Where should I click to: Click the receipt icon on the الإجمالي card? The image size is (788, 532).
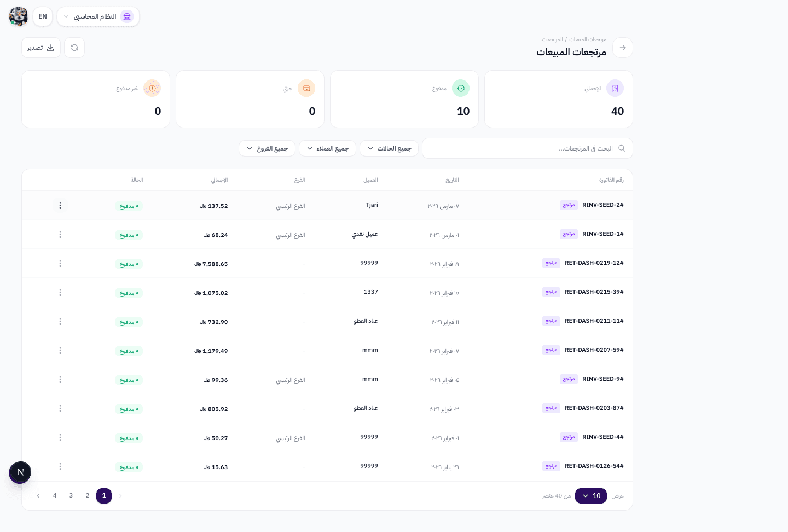pyautogui.click(x=615, y=88)
